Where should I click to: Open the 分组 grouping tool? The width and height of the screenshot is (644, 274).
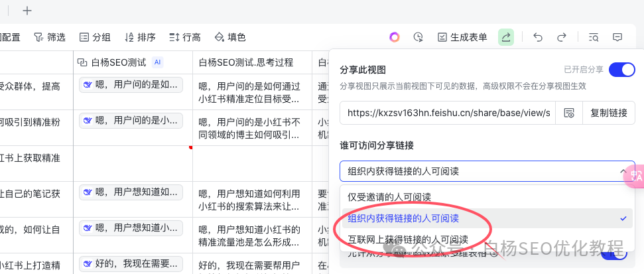(x=95, y=37)
